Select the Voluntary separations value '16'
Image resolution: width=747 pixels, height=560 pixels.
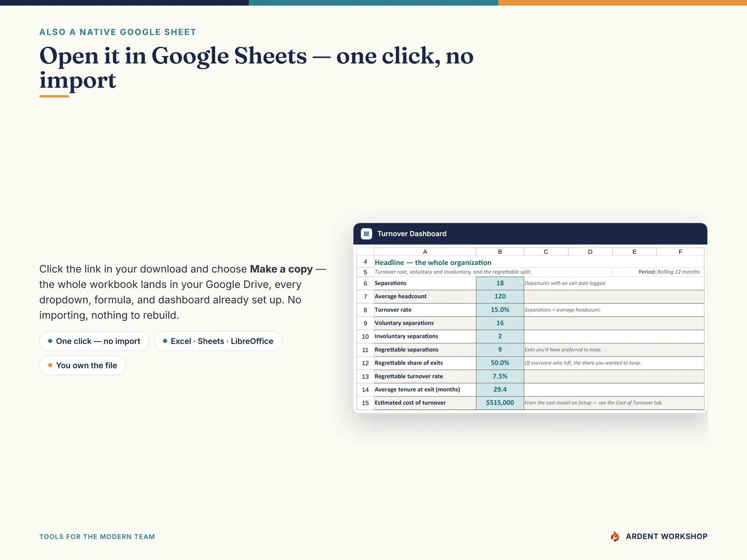(500, 323)
